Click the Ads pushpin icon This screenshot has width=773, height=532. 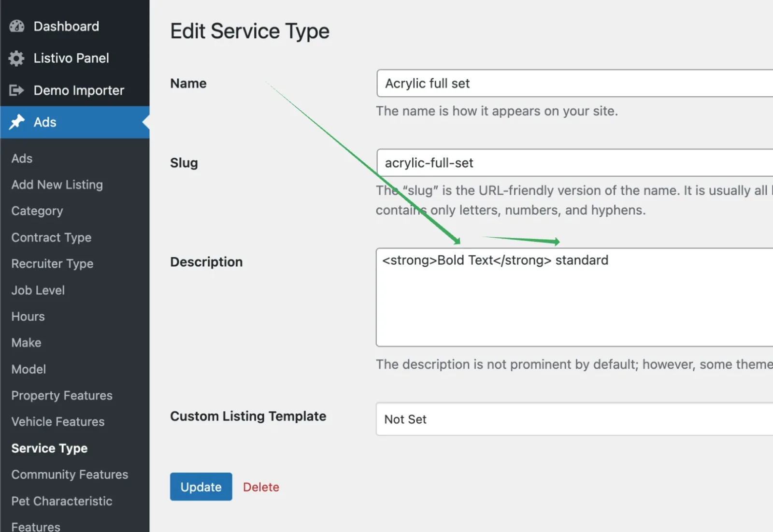[17, 122]
